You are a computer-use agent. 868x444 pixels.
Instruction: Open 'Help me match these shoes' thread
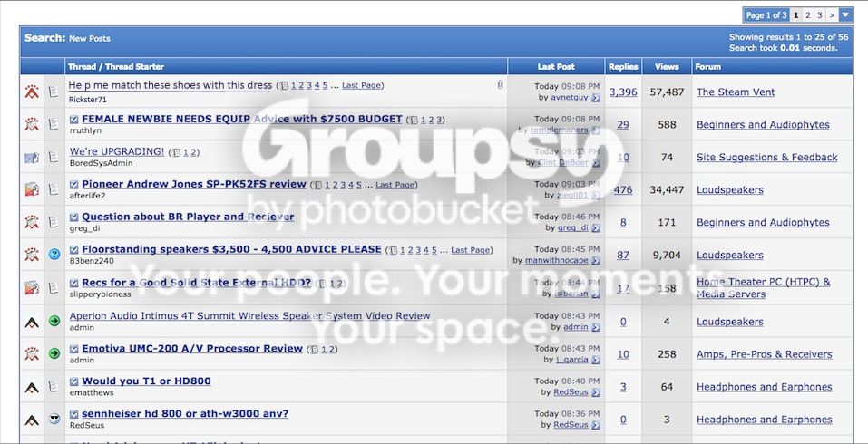171,85
